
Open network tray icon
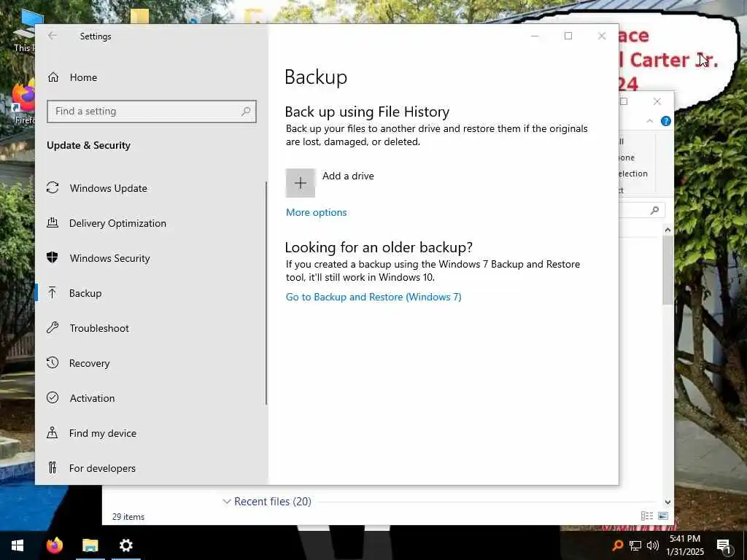click(x=635, y=545)
